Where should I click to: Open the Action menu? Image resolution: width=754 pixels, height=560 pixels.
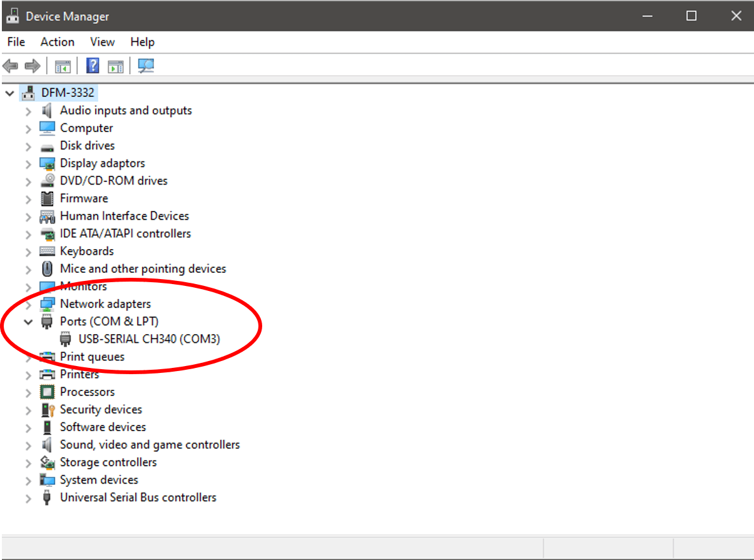tap(57, 42)
